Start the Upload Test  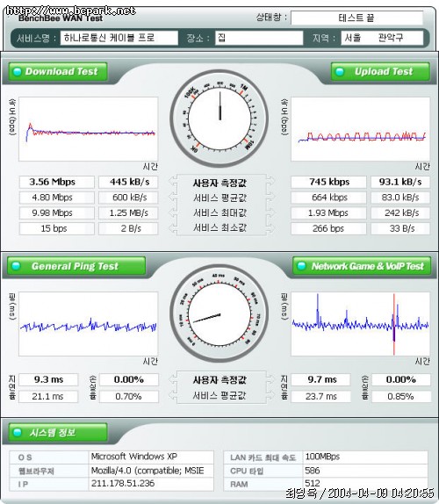(x=380, y=71)
